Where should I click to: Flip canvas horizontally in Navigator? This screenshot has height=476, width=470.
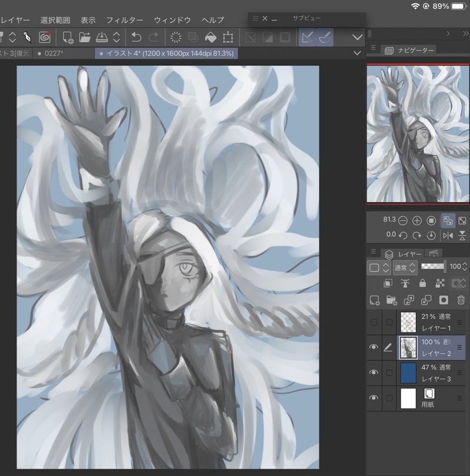(x=448, y=236)
